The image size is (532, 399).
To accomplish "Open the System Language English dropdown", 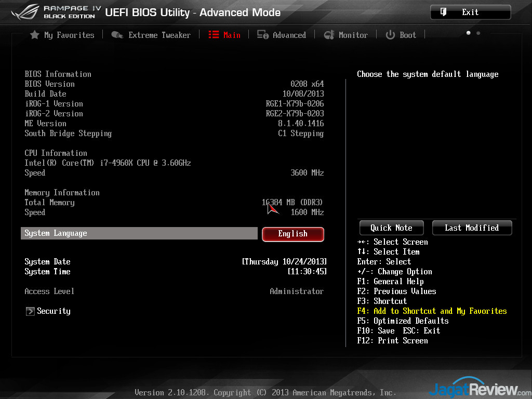I will pos(292,234).
